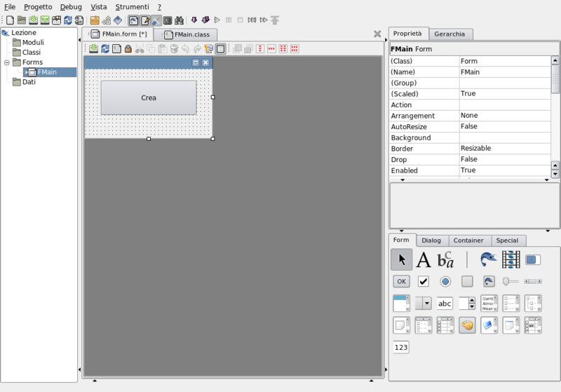Toggle the form grid display button
The width and height of the screenshot is (561, 392).
click(x=220, y=49)
